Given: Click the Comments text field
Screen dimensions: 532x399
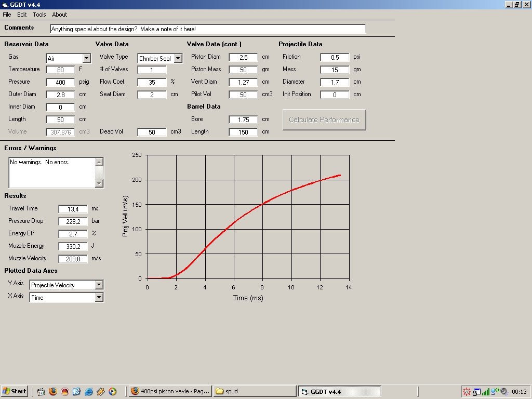Looking at the screenshot, I should [208, 29].
